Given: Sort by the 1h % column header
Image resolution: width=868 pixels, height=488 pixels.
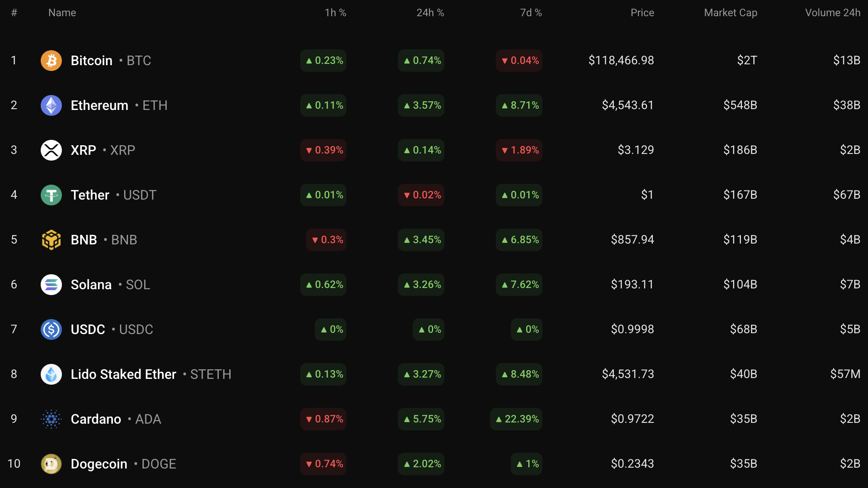Looking at the screenshot, I should [335, 13].
